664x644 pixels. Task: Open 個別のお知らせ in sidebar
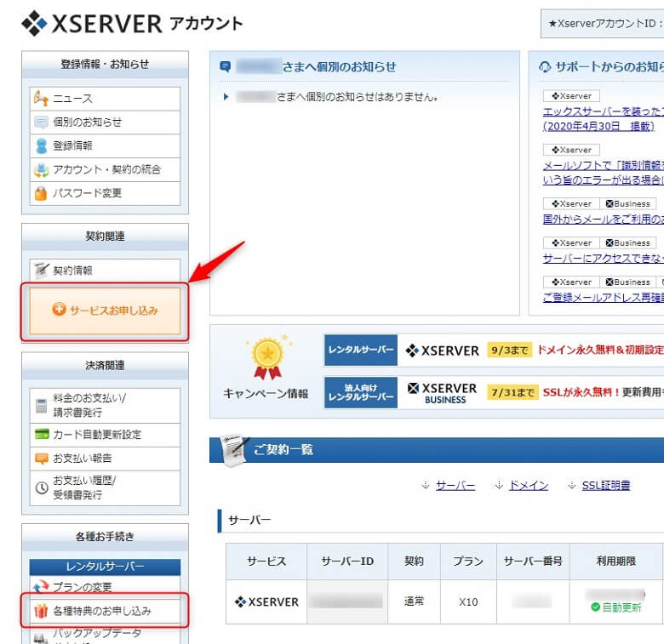(x=105, y=123)
